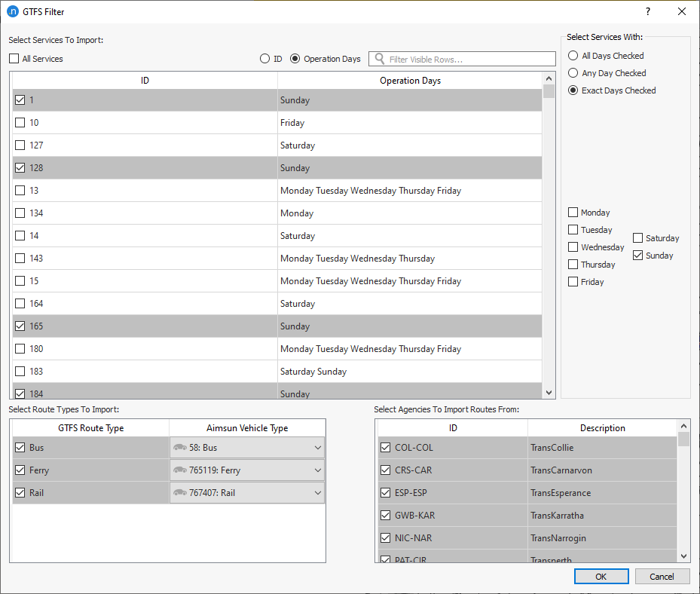700x594 pixels.
Task: Select the Any Day Checked radio option
Action: tap(573, 73)
